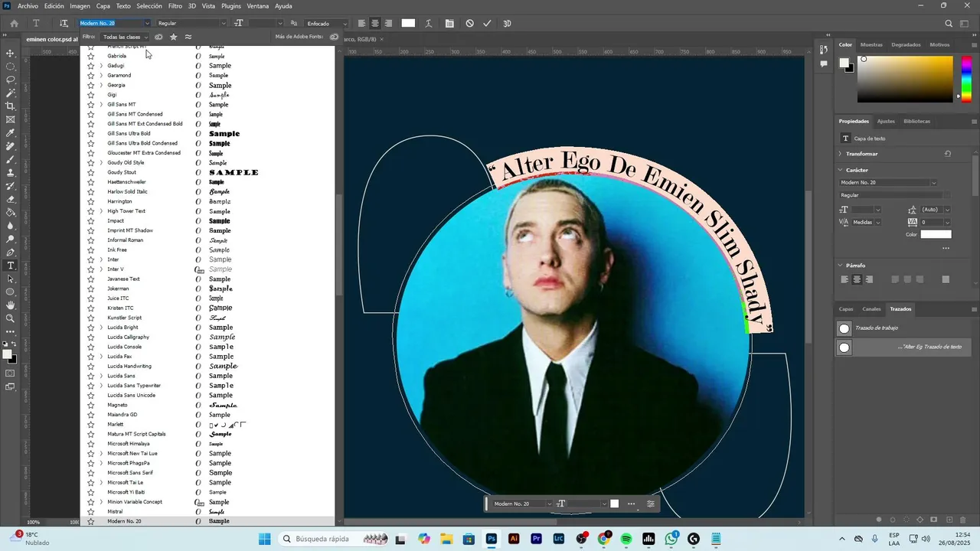The image size is (980, 551).
Task: Expand the Microsoft New Tai Lue family
Action: 101,453
